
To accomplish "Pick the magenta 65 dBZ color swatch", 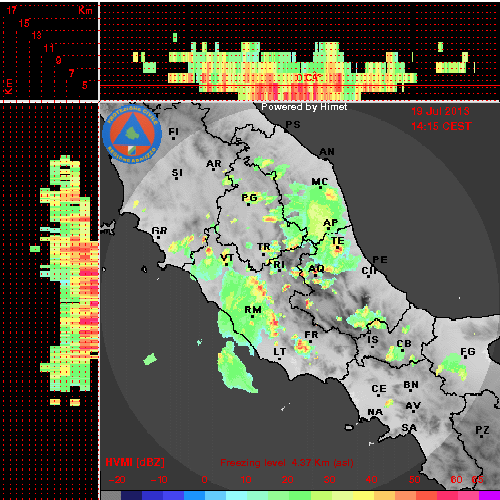I will point(489,495).
